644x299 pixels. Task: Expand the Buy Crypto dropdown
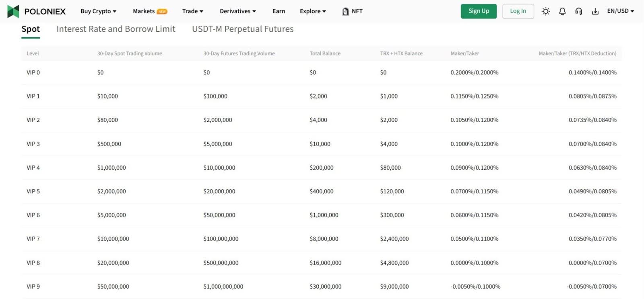(x=98, y=11)
